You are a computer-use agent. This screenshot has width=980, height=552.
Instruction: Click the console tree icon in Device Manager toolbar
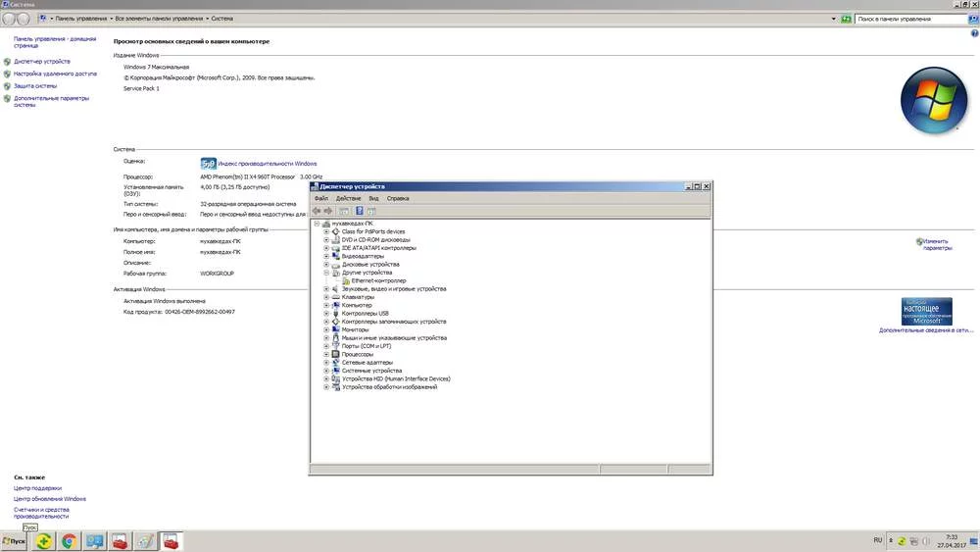(x=344, y=211)
